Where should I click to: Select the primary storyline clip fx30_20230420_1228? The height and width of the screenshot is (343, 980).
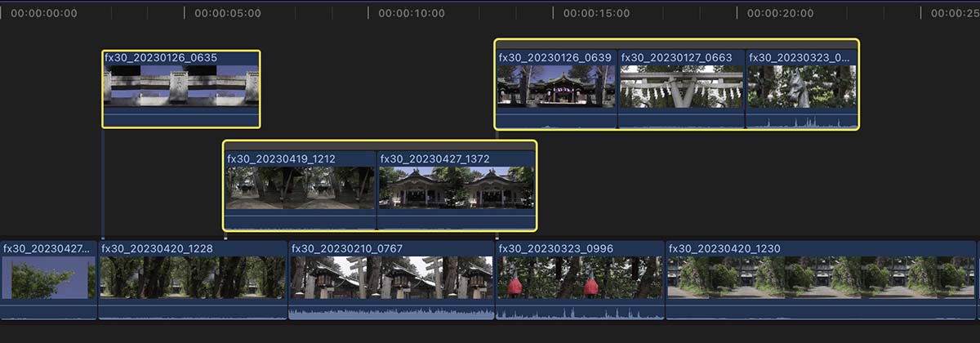pos(193,280)
